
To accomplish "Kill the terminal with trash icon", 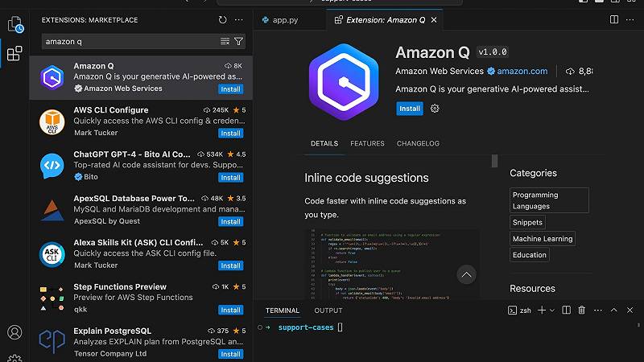I will (581, 311).
